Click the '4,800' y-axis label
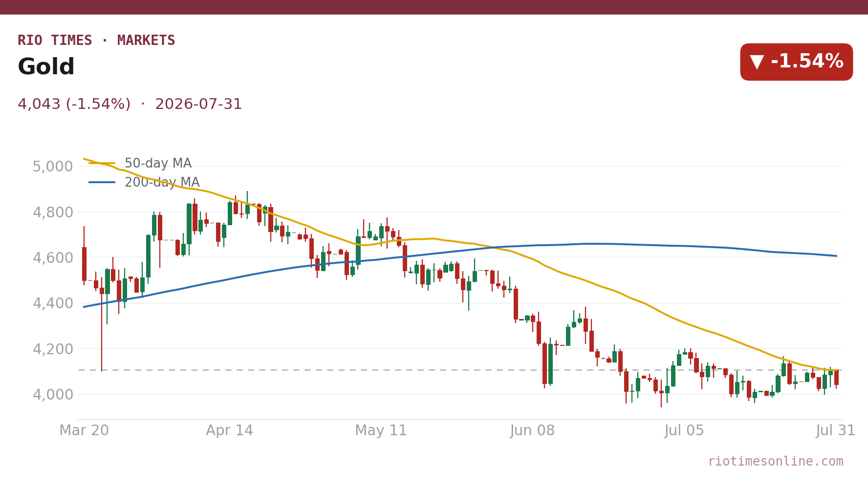Image resolution: width=868 pixels, height=488 pixels. [53, 212]
